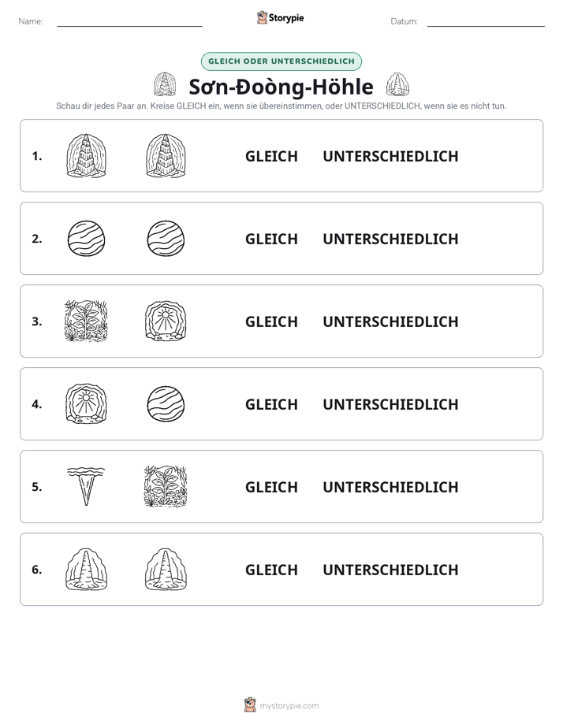This screenshot has height=728, width=563.
Task: Click the striped sphere image in row 4
Action: coord(166,404)
